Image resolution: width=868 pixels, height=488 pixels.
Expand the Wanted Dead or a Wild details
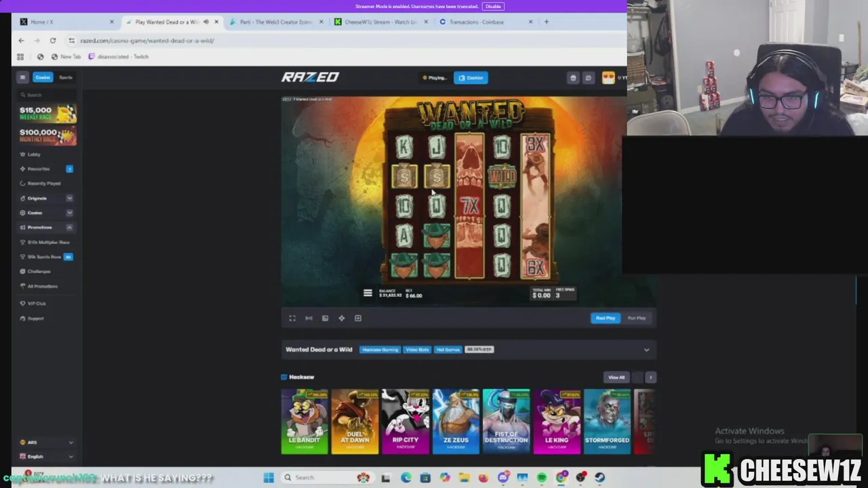tap(646, 350)
